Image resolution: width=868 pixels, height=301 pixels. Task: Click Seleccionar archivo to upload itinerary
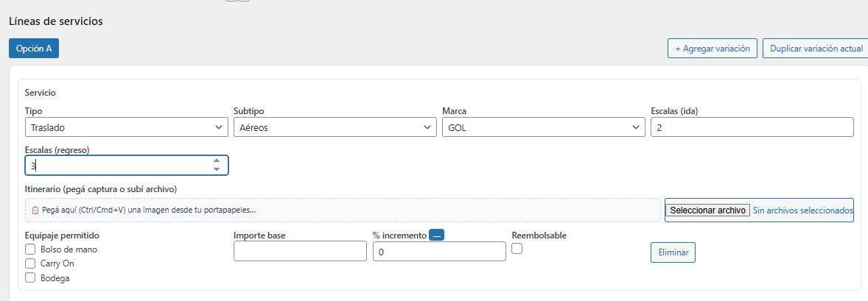coord(707,210)
